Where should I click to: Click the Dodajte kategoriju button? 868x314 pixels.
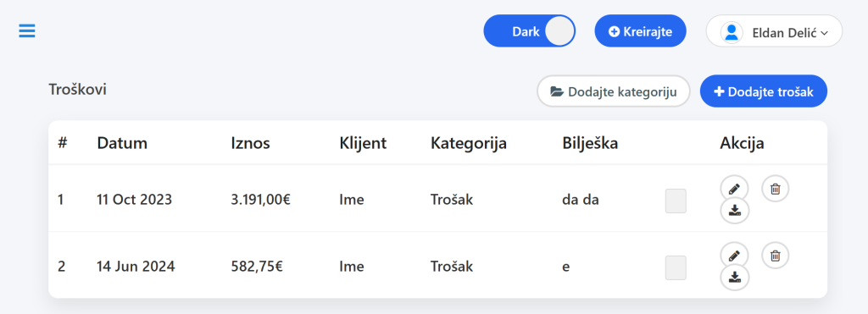(x=614, y=91)
